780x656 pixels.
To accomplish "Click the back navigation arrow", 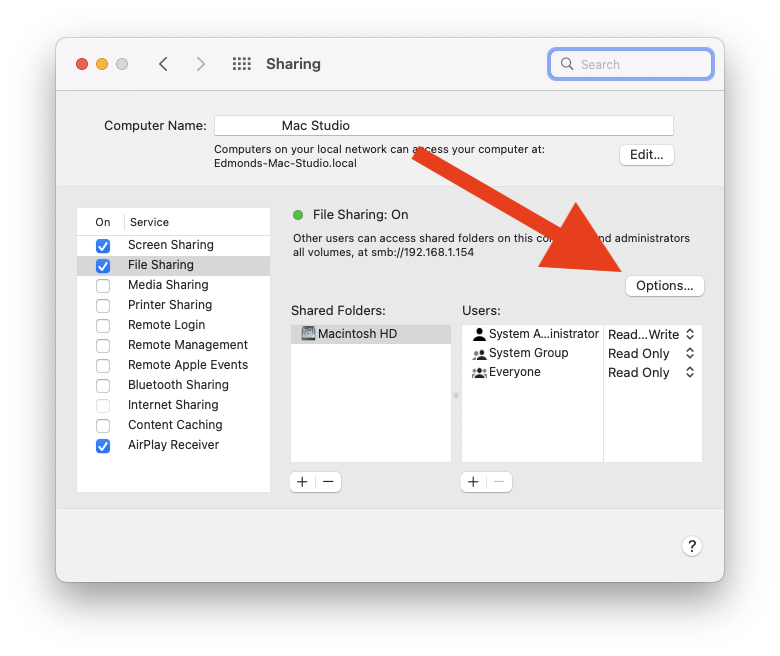I will point(163,64).
